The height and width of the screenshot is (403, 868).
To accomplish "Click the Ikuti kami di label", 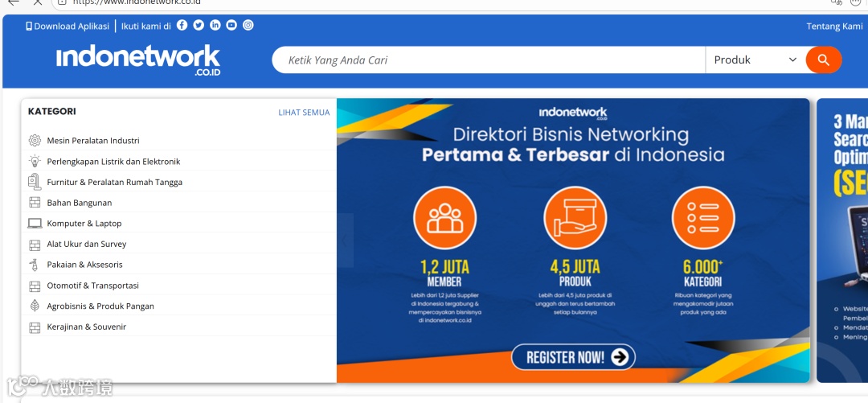I will (146, 26).
